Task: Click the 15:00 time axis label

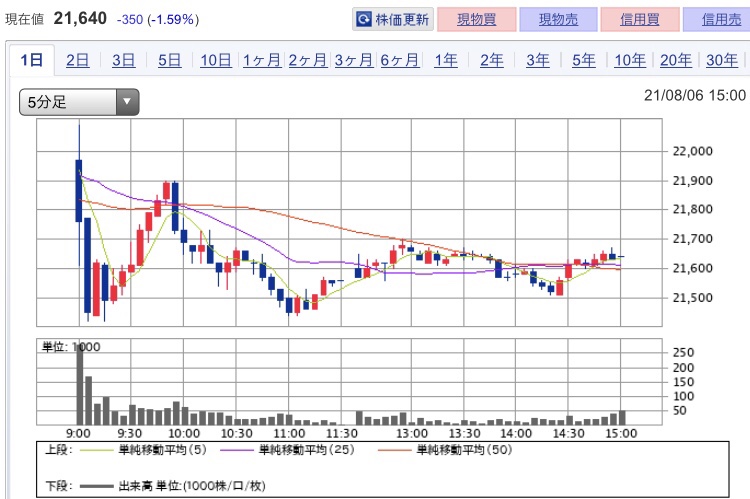Action: pyautogui.click(x=621, y=433)
